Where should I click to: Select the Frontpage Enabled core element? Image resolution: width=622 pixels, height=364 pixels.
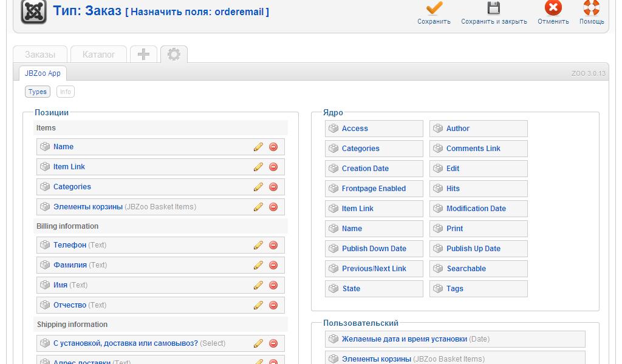pyautogui.click(x=374, y=189)
